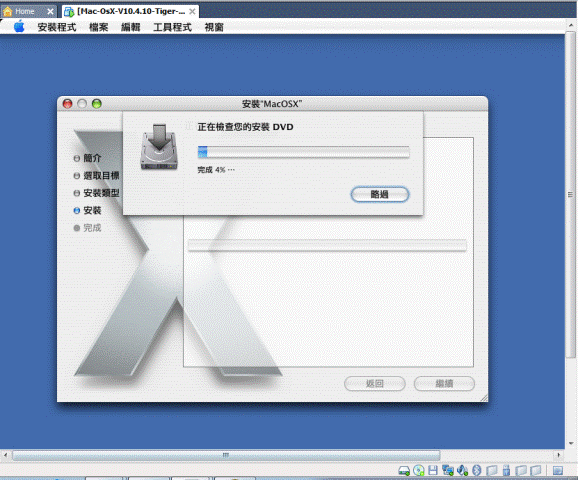Click the DVD check progress bar

click(303, 152)
